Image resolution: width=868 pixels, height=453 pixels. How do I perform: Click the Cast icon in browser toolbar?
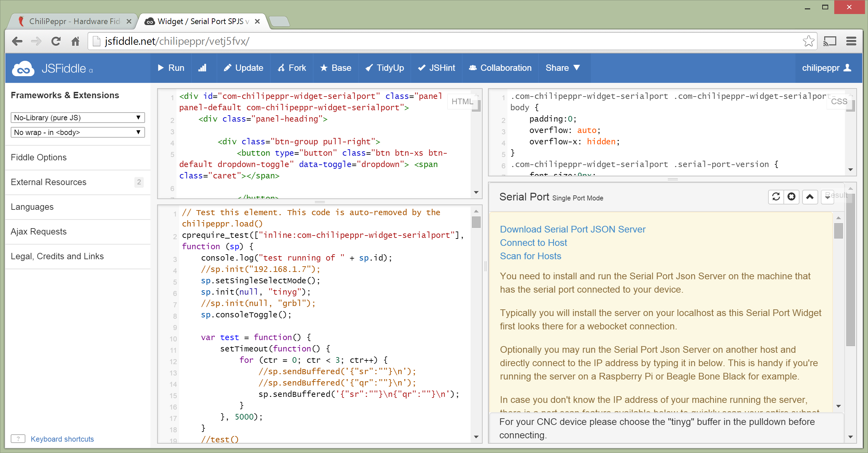(830, 41)
